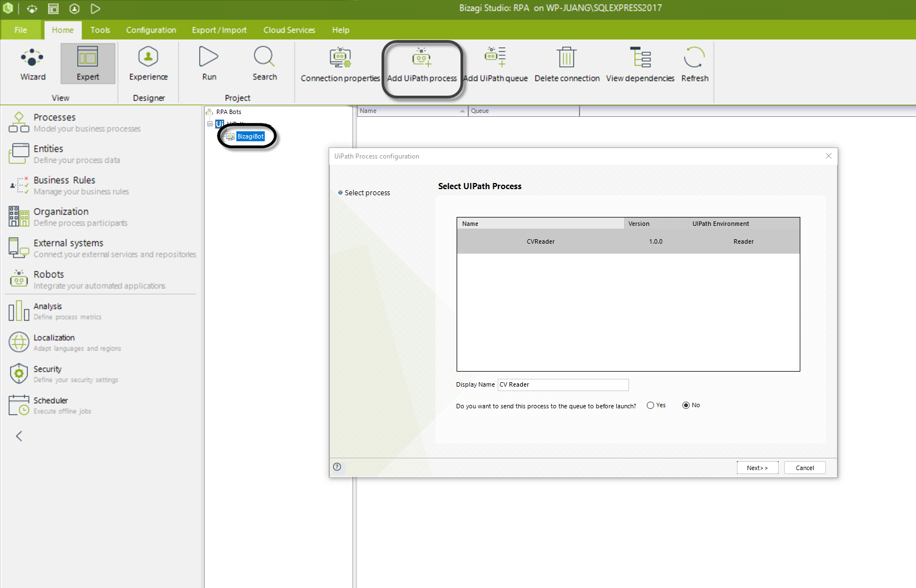
Task: Click the Display Name input field
Action: (563, 384)
